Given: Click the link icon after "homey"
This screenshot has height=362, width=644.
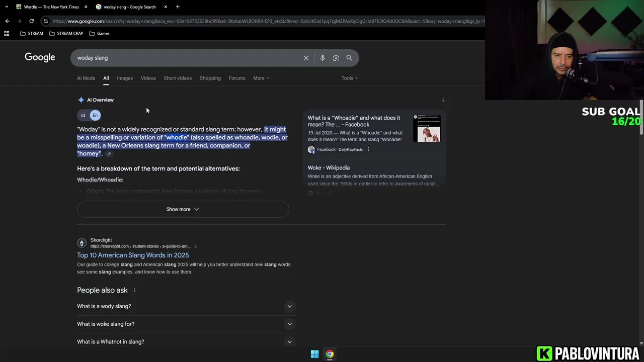Looking at the screenshot, I should click(109, 154).
